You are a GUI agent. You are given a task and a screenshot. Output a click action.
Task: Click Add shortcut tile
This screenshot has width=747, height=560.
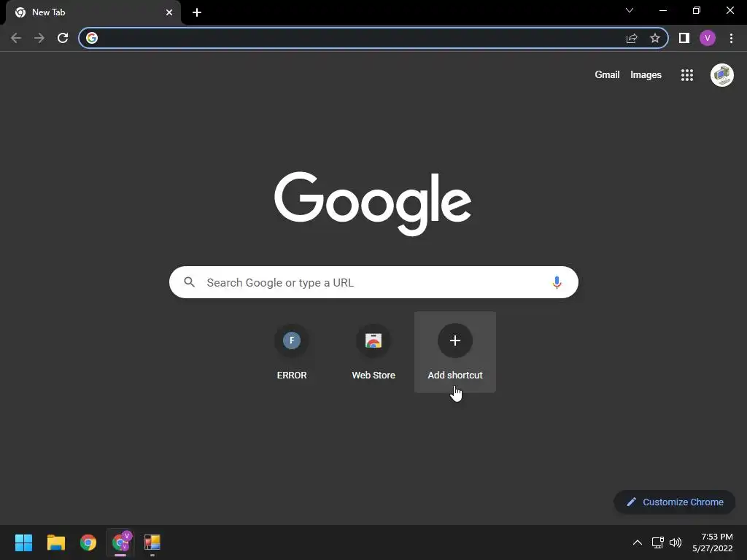455,352
